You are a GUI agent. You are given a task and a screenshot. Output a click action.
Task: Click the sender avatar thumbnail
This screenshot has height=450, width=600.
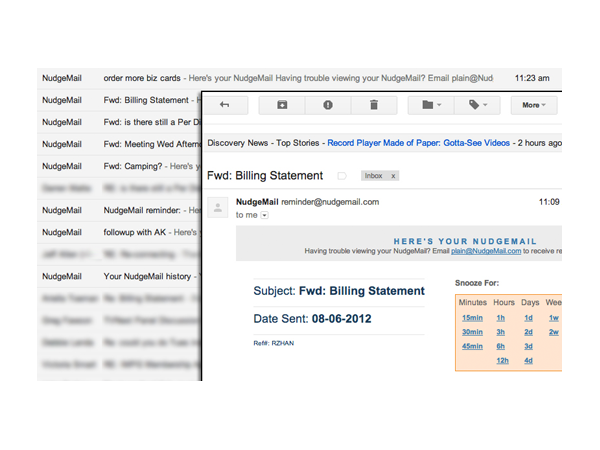pos(218,208)
